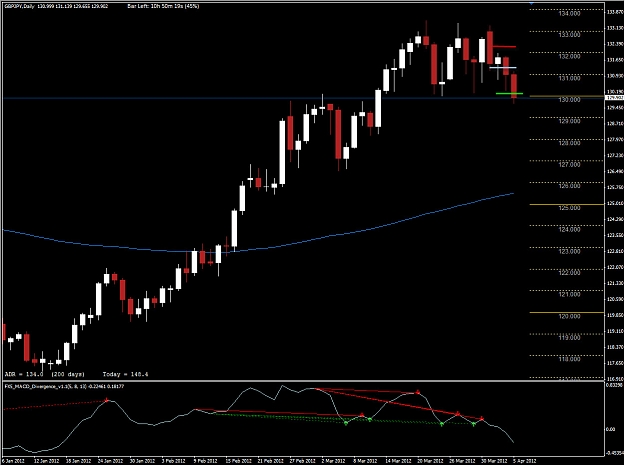Viewport: 625px width, 466px height.
Task: Select the 124.000 round level label
Action: coord(570,230)
